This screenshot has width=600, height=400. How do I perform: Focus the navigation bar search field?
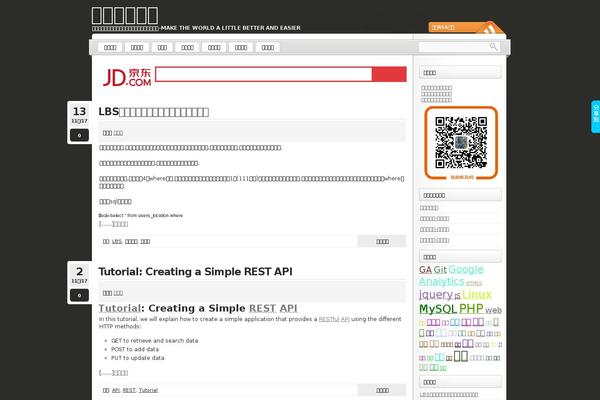coord(454,47)
